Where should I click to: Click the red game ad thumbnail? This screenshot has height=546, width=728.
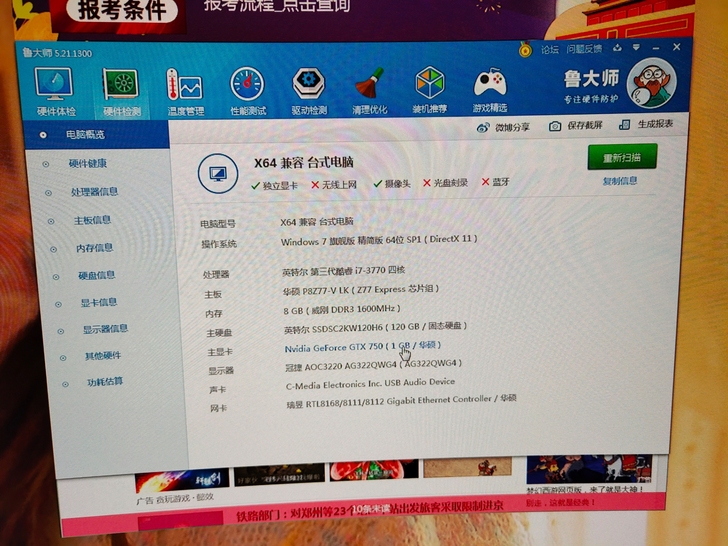374,469
